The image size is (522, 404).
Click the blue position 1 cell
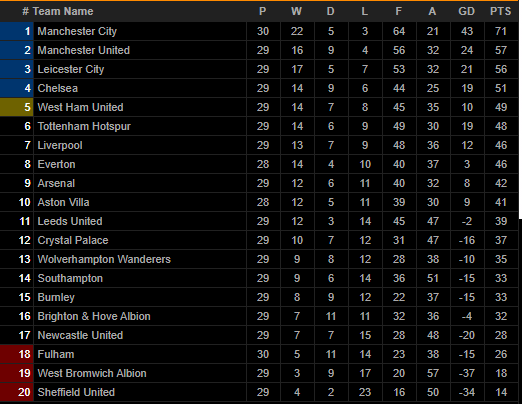17,31
